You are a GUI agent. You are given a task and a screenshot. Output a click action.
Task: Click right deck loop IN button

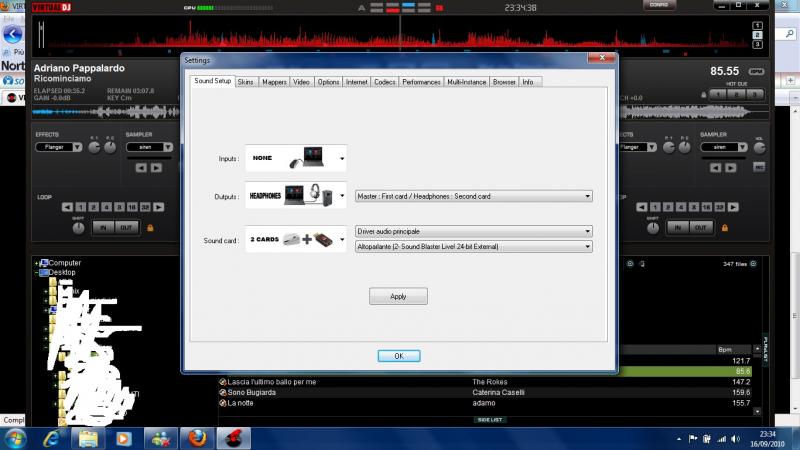point(678,228)
